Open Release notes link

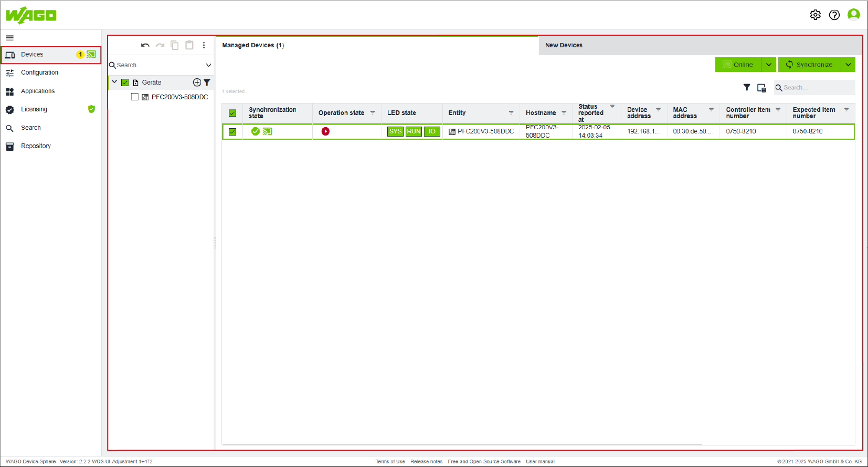tap(426, 462)
